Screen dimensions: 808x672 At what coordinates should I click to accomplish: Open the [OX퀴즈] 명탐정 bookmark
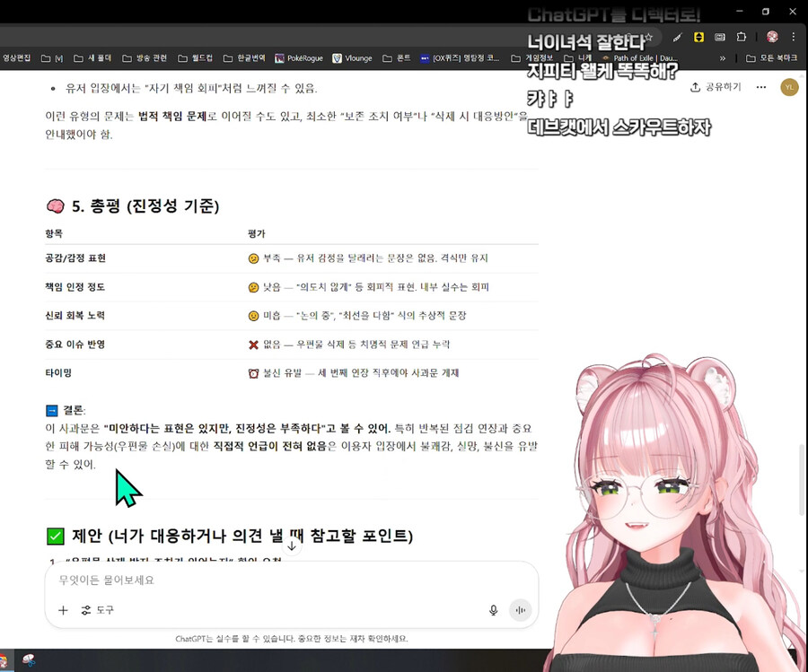click(x=460, y=58)
